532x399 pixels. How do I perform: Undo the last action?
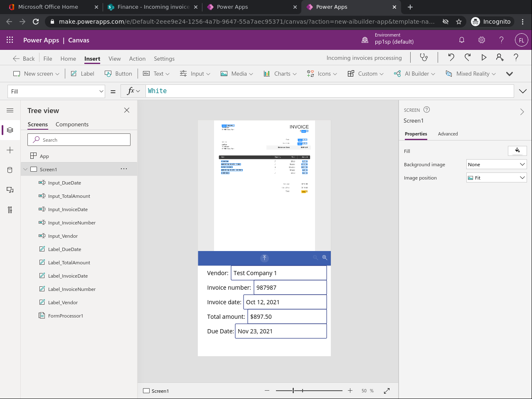pyautogui.click(x=451, y=57)
